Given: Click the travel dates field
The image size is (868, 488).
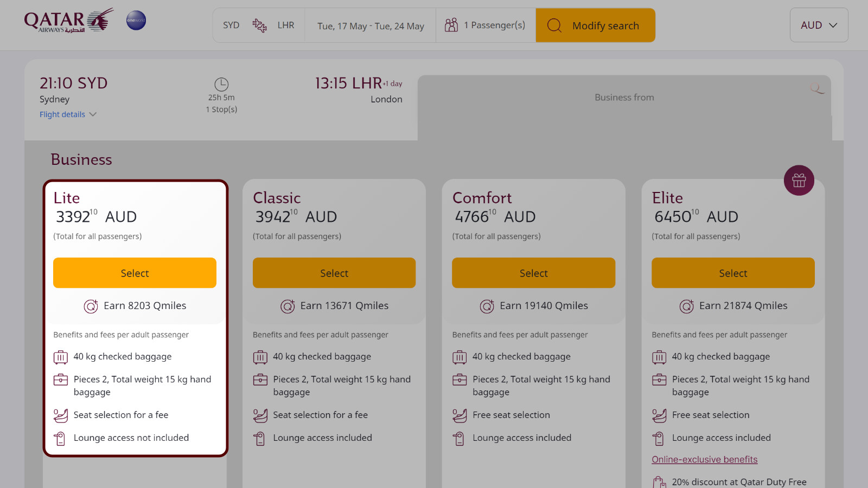Looking at the screenshot, I should click(371, 25).
